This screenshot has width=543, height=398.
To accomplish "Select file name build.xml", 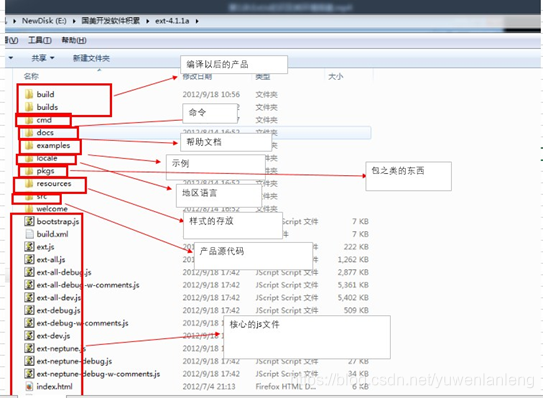I will (53, 234).
